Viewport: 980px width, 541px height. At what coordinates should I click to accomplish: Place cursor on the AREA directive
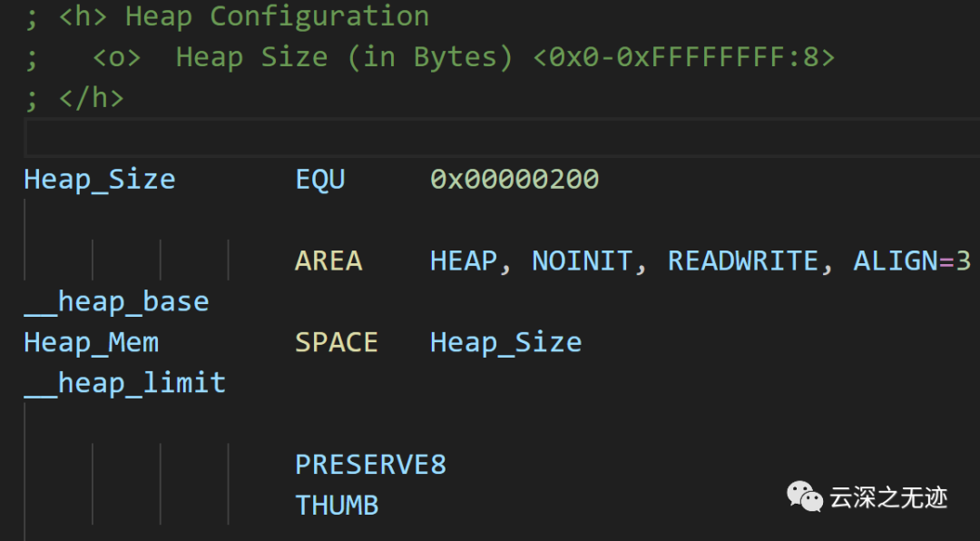328,261
